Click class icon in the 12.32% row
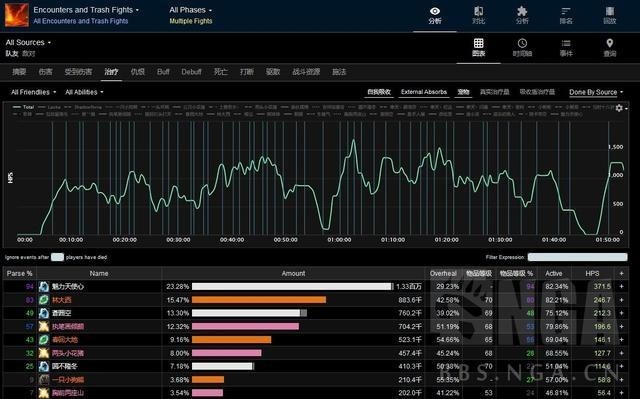The image size is (640, 399). (44, 326)
